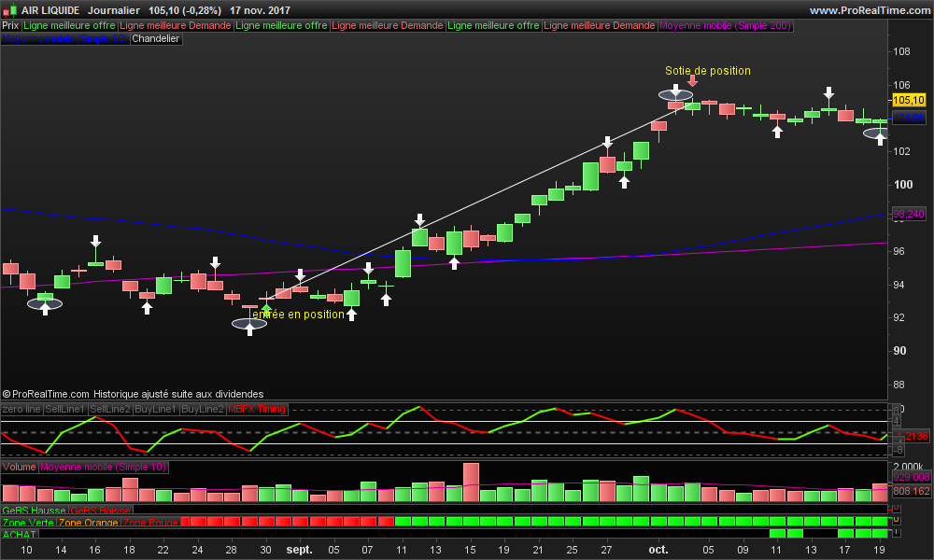Viewport: 934px width, 560px height.
Task: Select the Zone Verte label
Action: click(x=28, y=523)
